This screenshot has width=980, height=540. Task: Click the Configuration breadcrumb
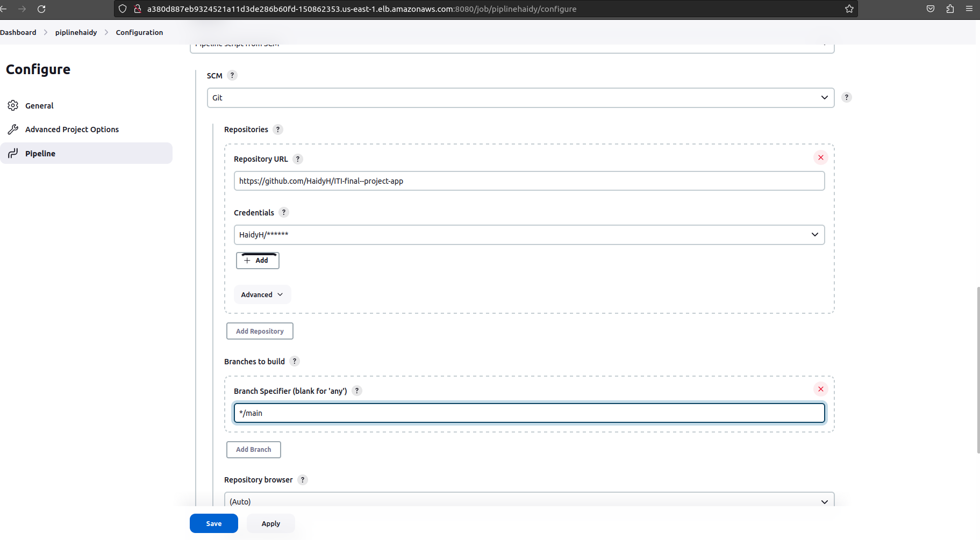click(x=139, y=32)
